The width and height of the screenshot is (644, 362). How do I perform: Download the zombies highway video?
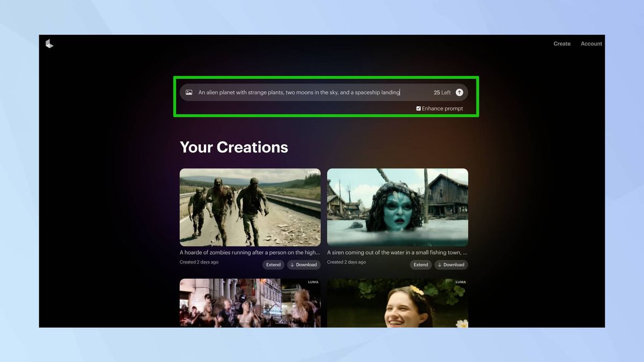(x=303, y=265)
